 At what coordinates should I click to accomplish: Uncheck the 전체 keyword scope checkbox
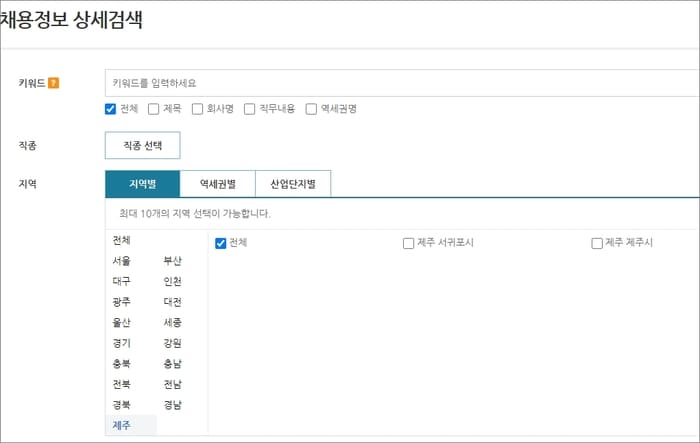110,109
